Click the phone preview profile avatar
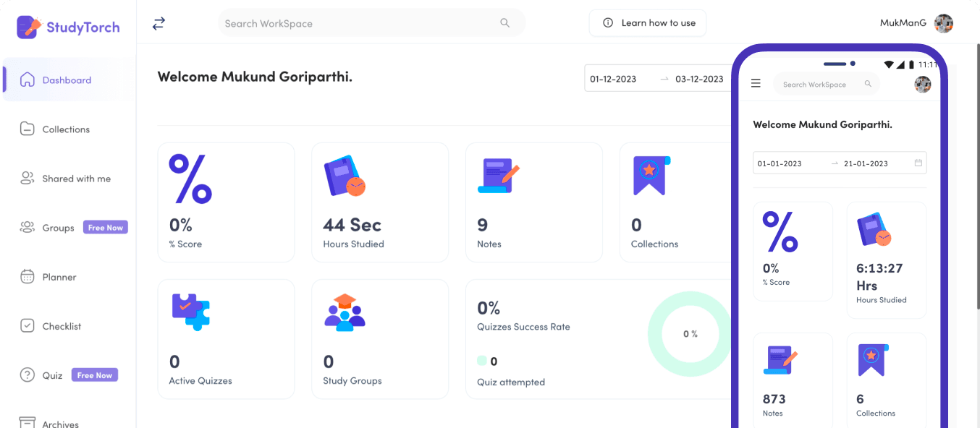The height and width of the screenshot is (428, 980). pos(923,84)
